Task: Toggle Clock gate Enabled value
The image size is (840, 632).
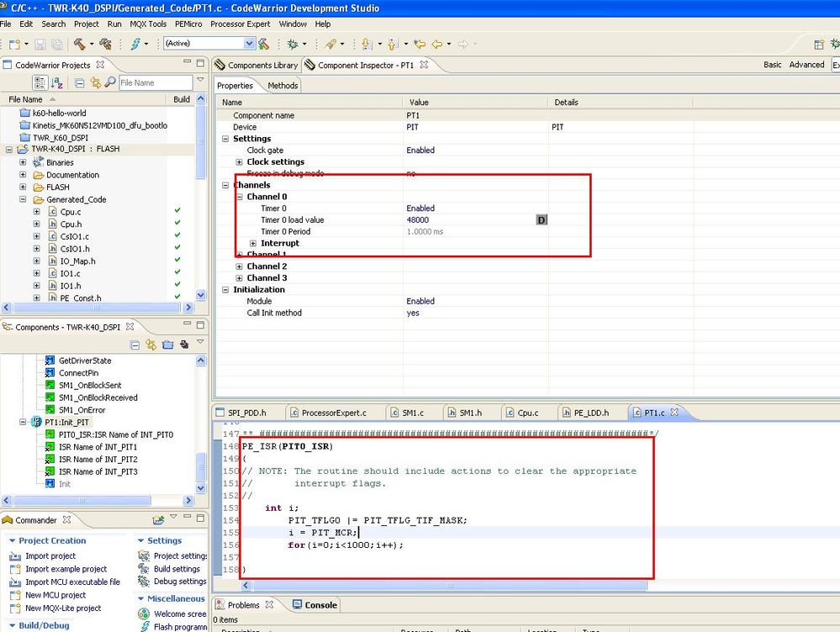Action: (x=420, y=150)
